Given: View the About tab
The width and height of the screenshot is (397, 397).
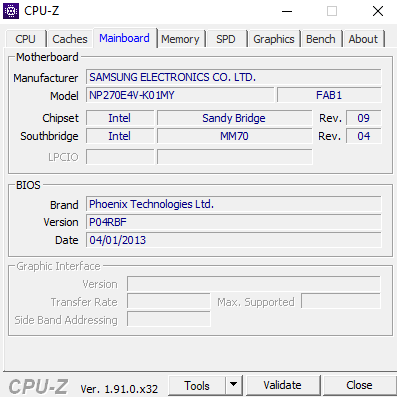Looking at the screenshot, I should tap(363, 39).
